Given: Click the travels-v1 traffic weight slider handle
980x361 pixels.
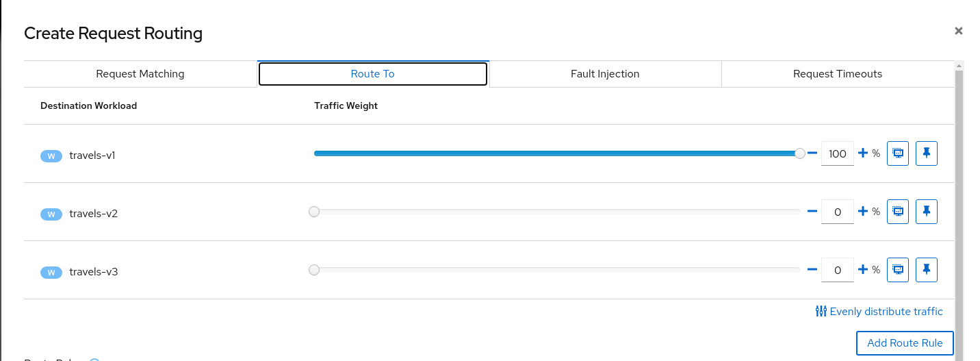Looking at the screenshot, I should point(800,153).
